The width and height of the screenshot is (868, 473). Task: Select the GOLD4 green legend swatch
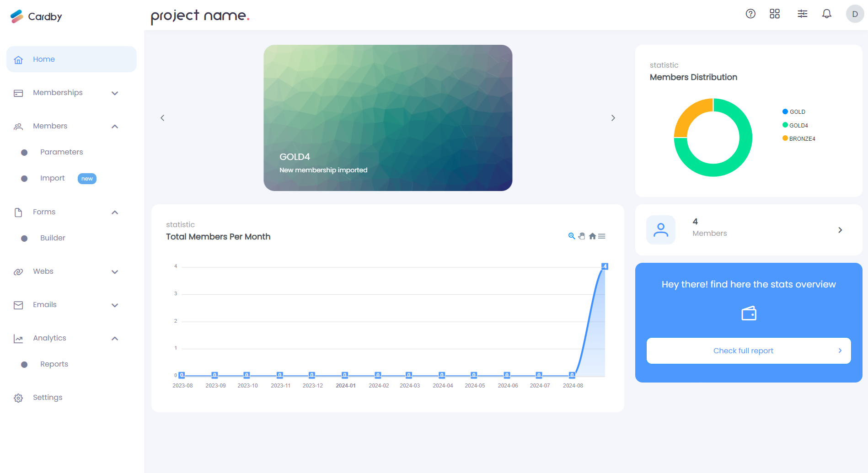[785, 125]
